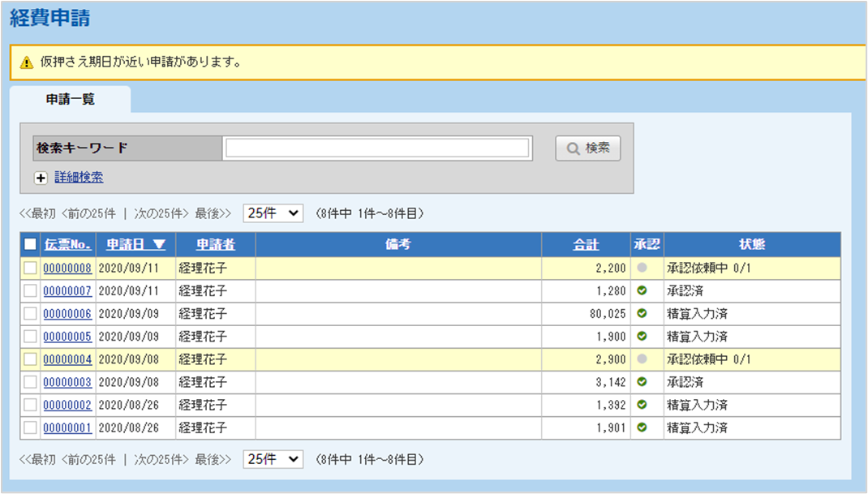The width and height of the screenshot is (868, 494).
Task: Click grey approval dot for voucher 00000004
Action: 642,359
